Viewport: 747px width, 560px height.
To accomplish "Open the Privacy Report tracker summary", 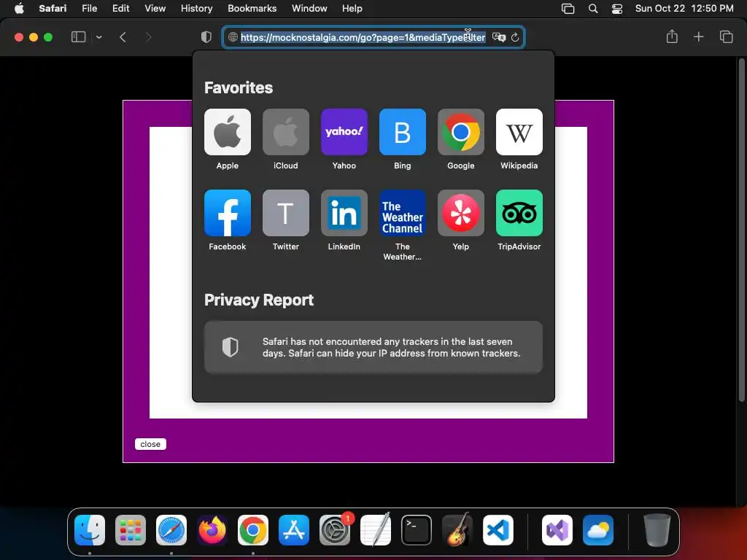I will point(373,347).
